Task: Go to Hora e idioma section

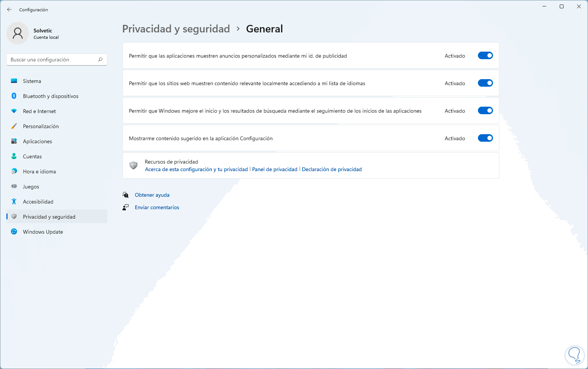Action: coord(39,171)
